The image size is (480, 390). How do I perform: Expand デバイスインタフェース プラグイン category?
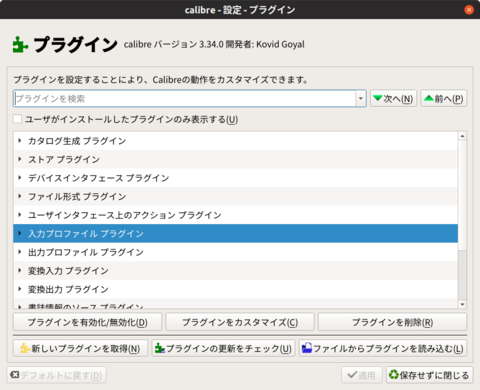pyautogui.click(x=20, y=178)
